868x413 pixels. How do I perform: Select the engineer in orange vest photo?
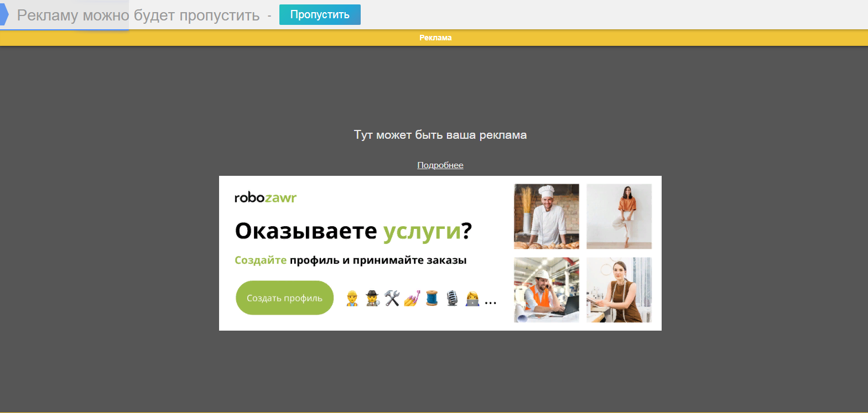[x=547, y=290]
